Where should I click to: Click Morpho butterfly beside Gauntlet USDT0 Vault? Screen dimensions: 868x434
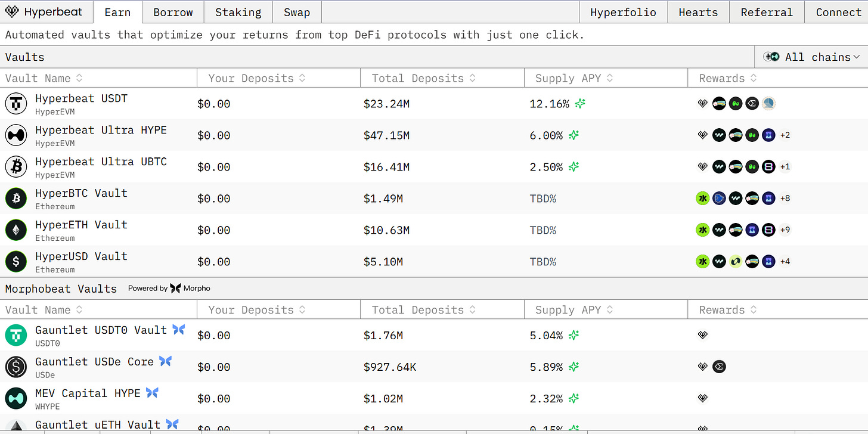pos(178,329)
